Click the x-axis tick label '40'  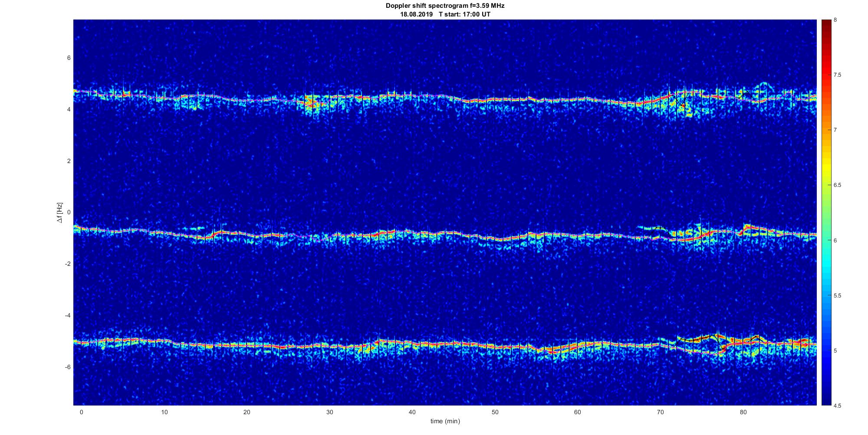(412, 412)
